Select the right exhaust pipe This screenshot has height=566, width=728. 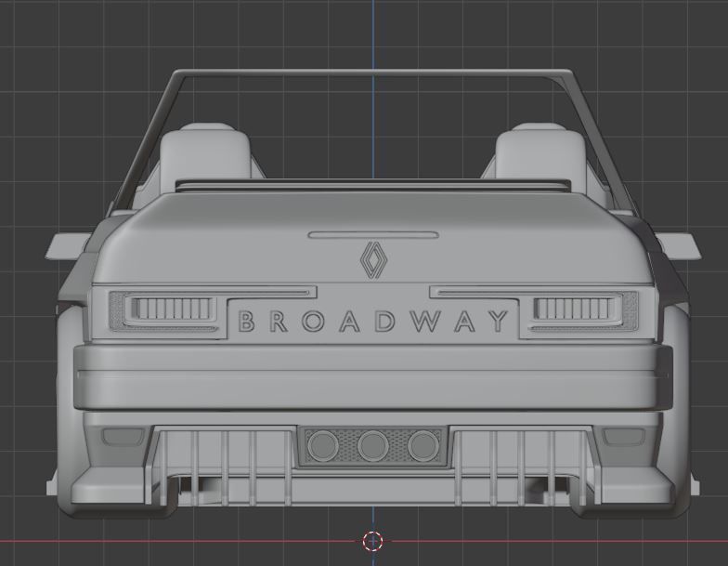tap(423, 446)
